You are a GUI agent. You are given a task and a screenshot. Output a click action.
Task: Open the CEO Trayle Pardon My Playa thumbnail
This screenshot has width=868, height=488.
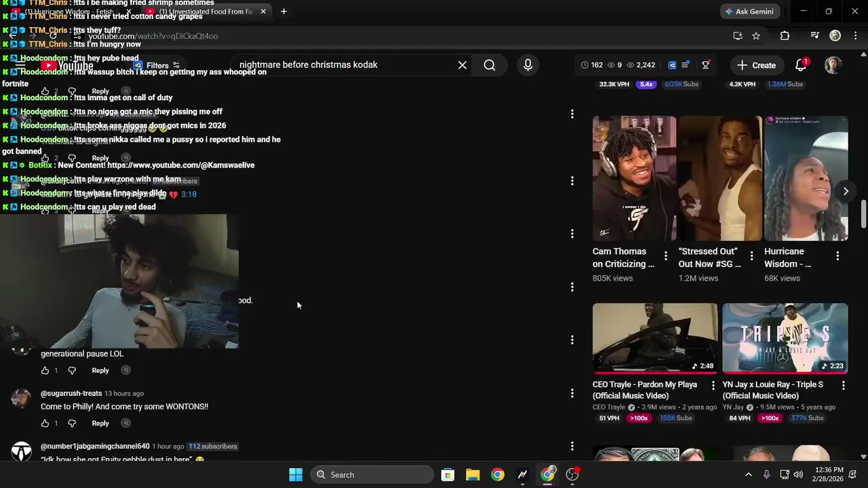point(655,338)
